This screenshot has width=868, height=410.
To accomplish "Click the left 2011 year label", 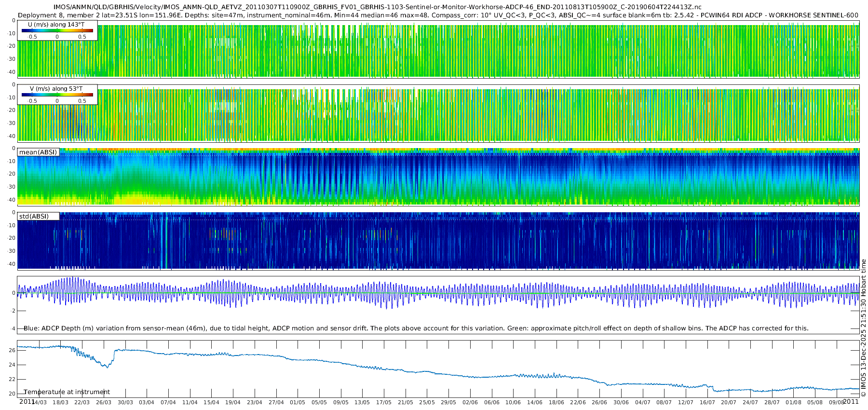I will (x=27, y=401).
